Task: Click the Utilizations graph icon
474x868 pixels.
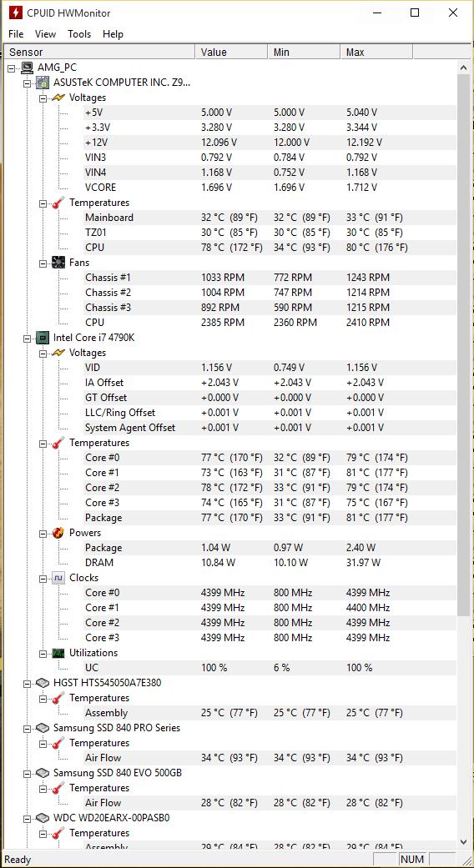Action: click(x=58, y=653)
